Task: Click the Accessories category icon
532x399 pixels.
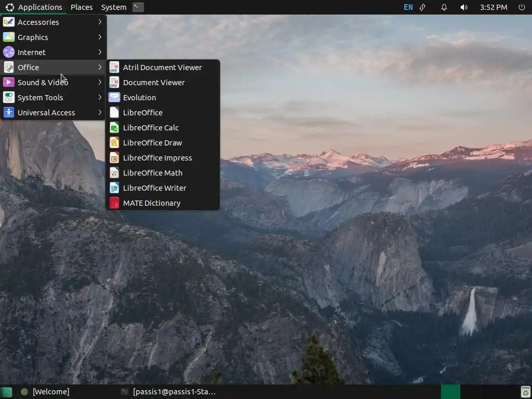Action: [8, 22]
